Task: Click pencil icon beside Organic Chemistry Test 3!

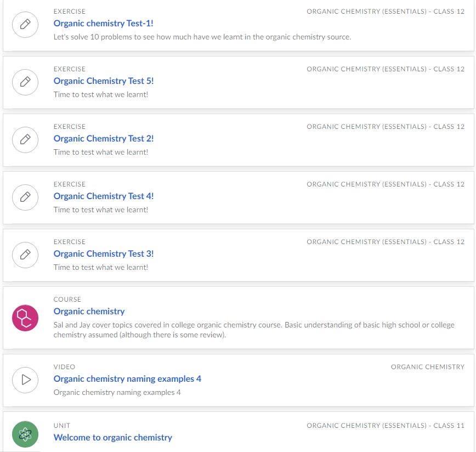Action: tap(25, 255)
